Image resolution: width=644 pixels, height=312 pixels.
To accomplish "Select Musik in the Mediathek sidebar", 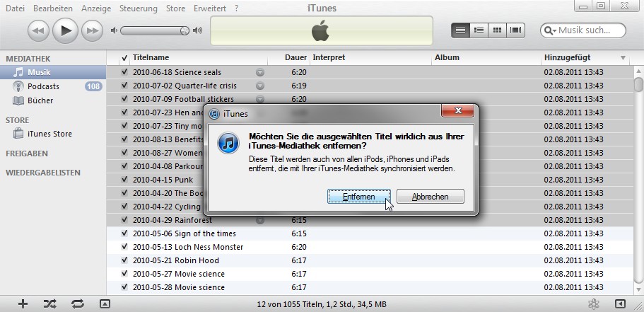I will pyautogui.click(x=53, y=72).
